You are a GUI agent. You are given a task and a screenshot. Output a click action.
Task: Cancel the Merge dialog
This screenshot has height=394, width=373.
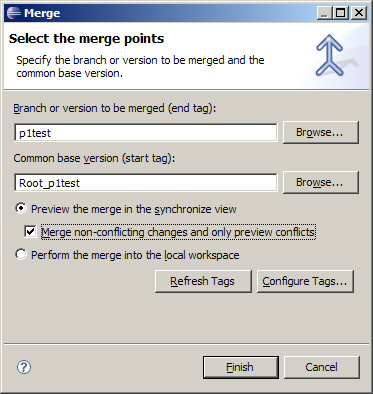pyautogui.click(x=322, y=367)
